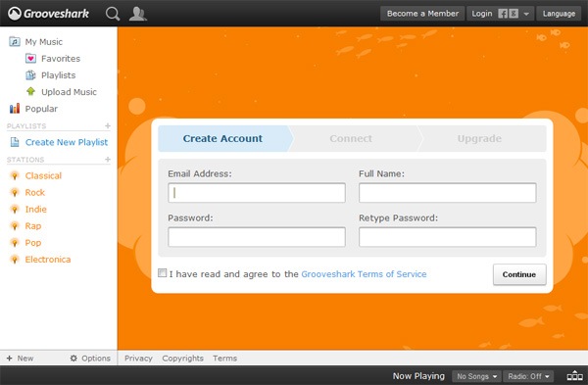Click the bottom-right queue layout icon
The width and height of the screenshot is (588, 385).
click(x=574, y=375)
